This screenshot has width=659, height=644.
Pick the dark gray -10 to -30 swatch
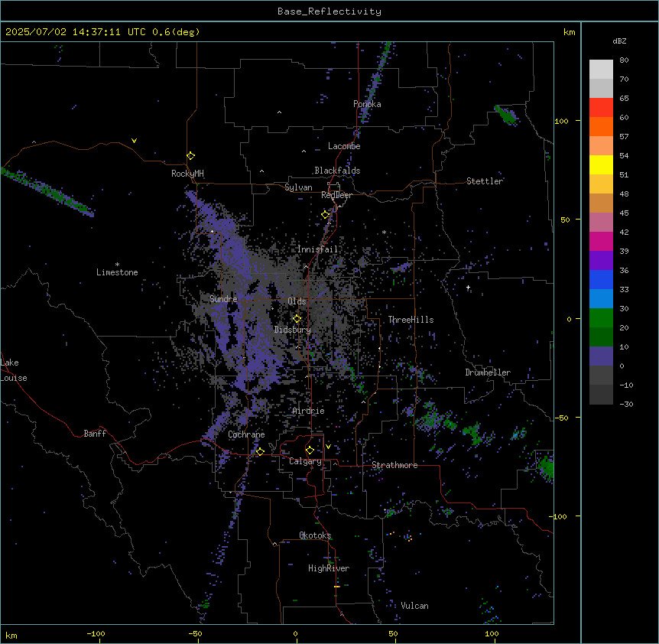point(601,395)
